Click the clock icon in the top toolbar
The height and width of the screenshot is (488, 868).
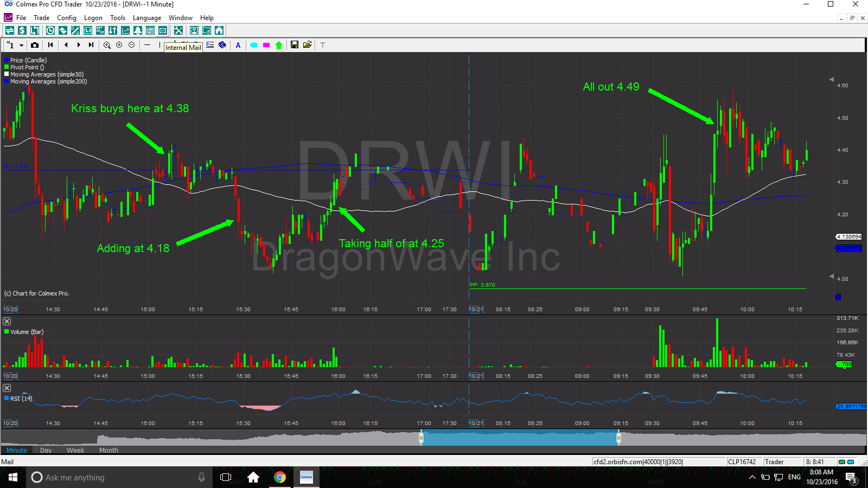tap(50, 30)
